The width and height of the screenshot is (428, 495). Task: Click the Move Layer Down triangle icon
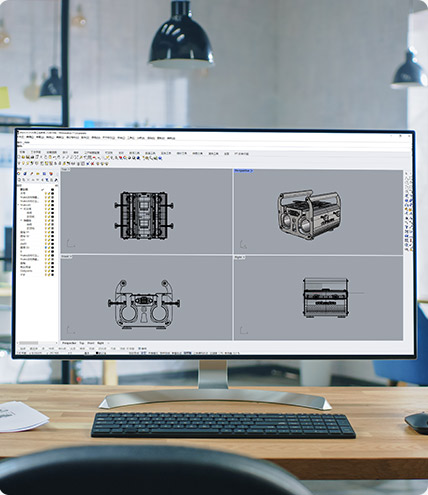point(37,180)
